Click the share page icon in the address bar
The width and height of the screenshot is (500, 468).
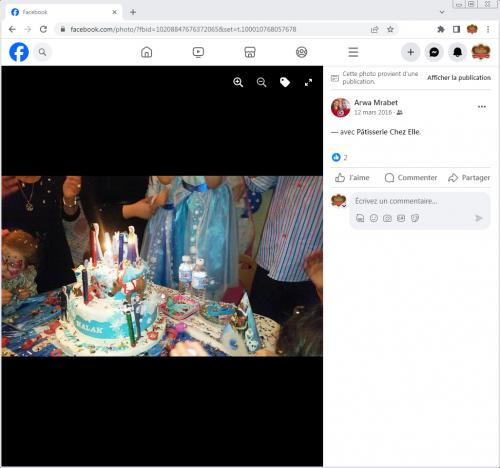coord(374,30)
